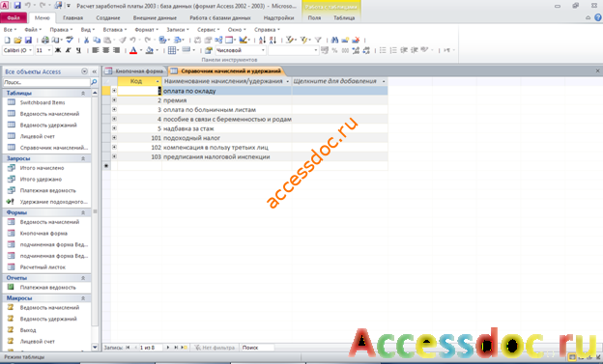Image resolution: width=603 pixels, height=364 pixels.
Task: Expand row предписания налоговой инспекции
Action: tap(114, 156)
